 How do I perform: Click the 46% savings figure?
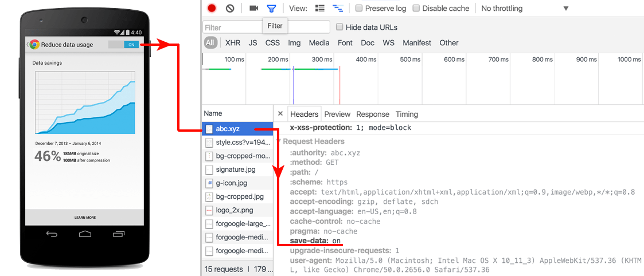tap(48, 156)
